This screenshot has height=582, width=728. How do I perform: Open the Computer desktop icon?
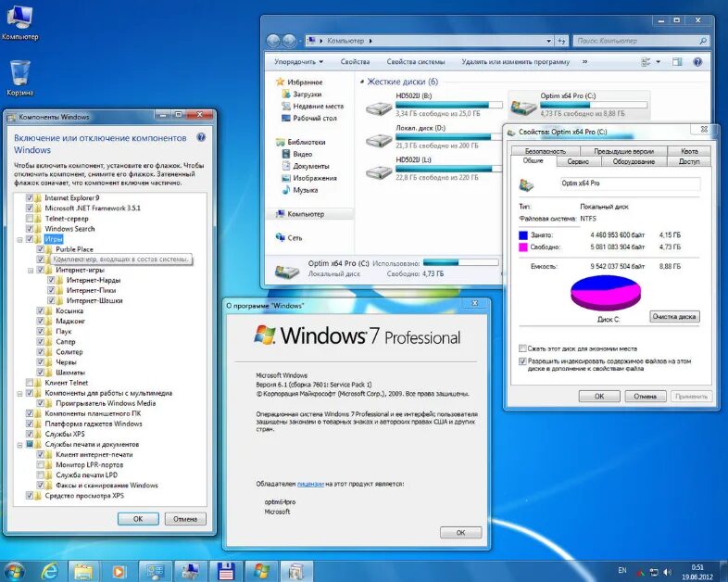coord(19,22)
